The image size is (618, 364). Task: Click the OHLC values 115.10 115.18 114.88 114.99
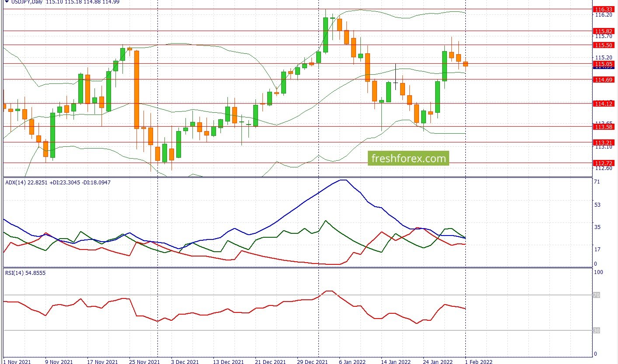(x=82, y=2)
